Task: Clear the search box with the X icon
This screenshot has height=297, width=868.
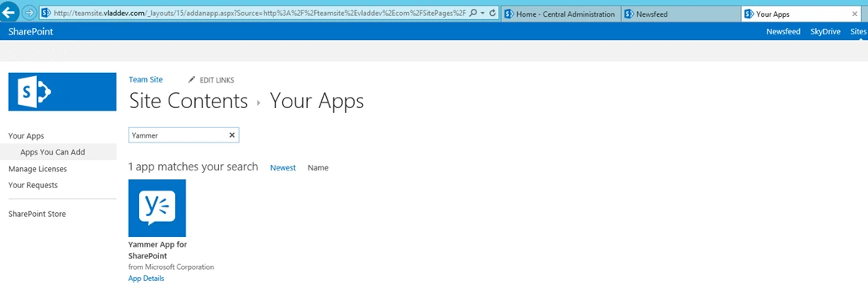Action: [x=232, y=135]
